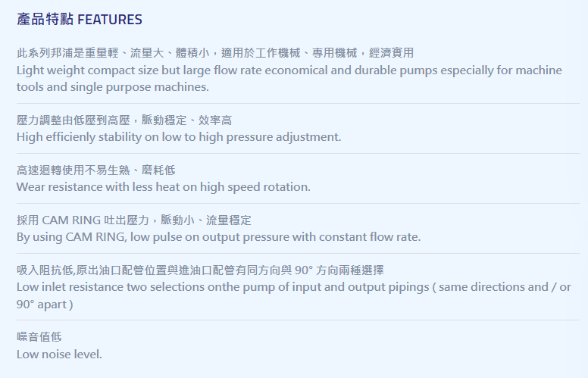588x378 pixels.
Task: Click the 產品特點 FEATURES heading
Action: 80,20
